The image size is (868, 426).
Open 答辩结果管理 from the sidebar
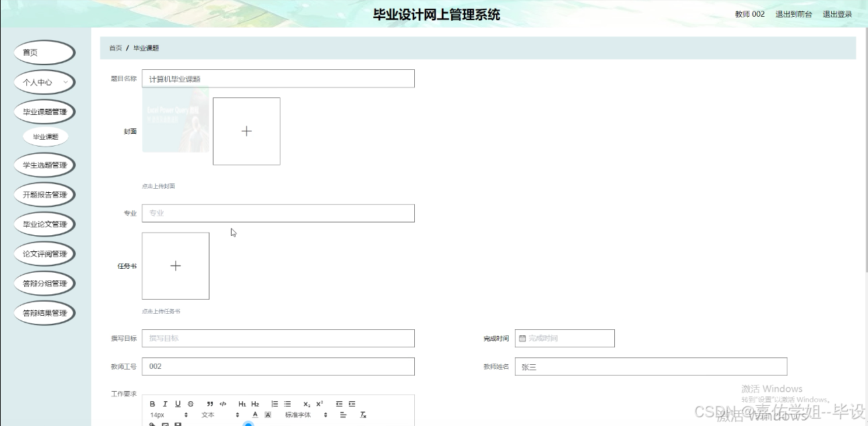pyautogui.click(x=44, y=312)
